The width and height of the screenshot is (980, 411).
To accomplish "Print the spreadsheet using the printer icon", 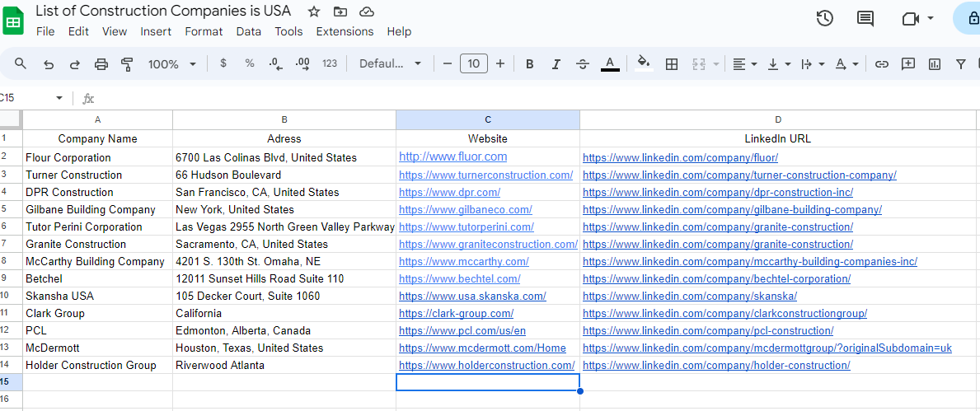I will [x=101, y=64].
